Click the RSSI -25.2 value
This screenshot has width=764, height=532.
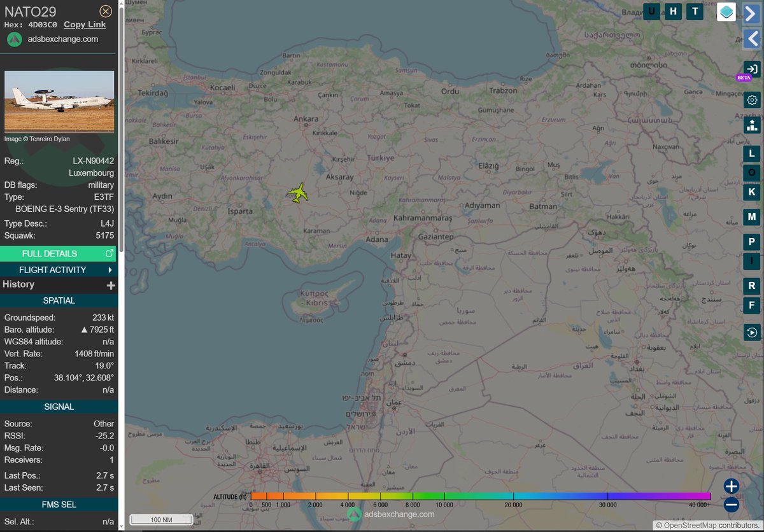pyautogui.click(x=103, y=436)
